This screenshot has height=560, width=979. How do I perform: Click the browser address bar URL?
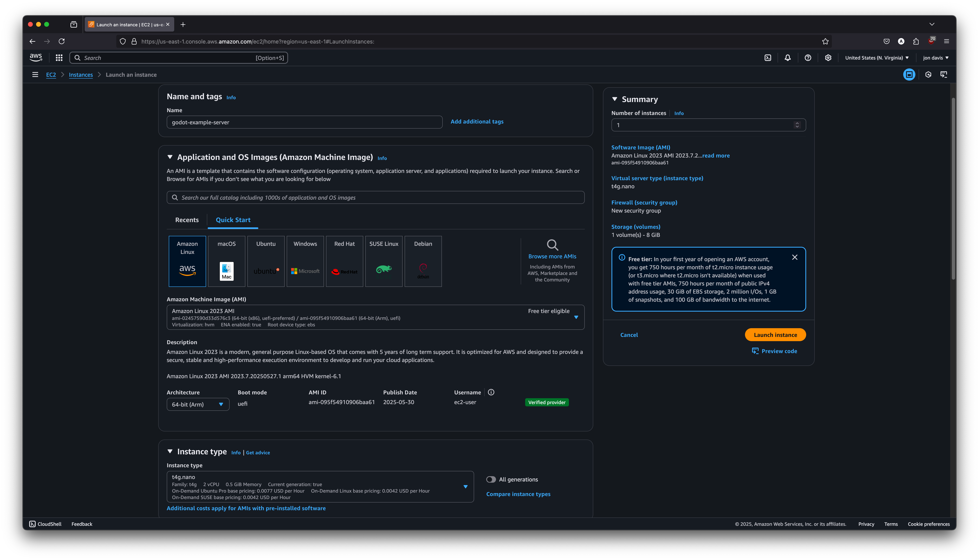(x=258, y=41)
